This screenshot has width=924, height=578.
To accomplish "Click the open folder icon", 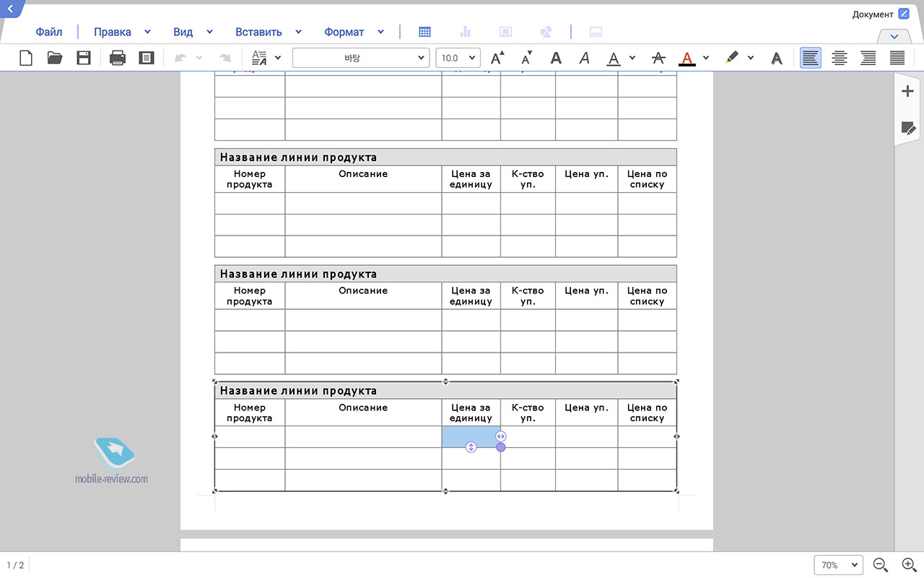I will (55, 58).
